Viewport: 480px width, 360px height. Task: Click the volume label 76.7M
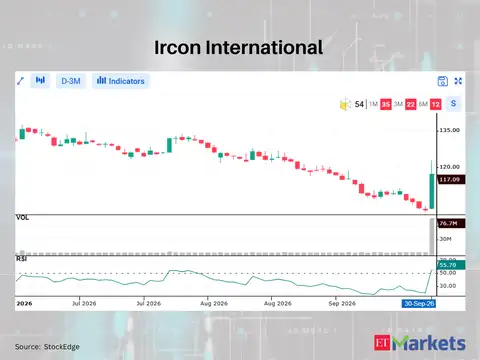(x=451, y=223)
